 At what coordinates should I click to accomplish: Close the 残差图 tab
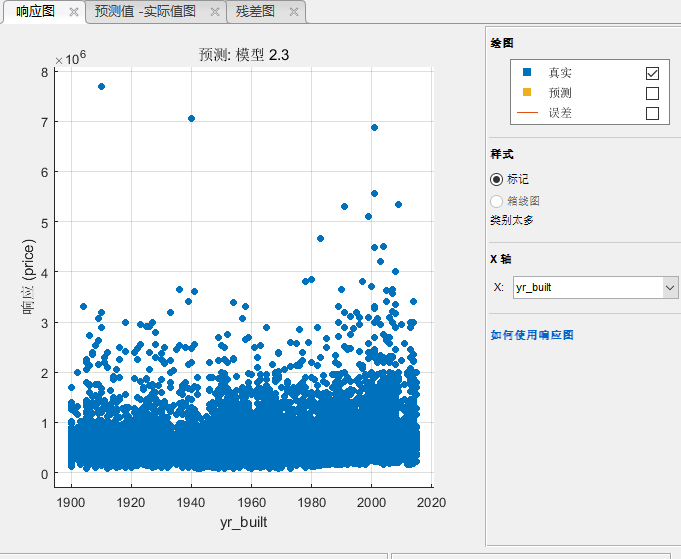tap(293, 12)
